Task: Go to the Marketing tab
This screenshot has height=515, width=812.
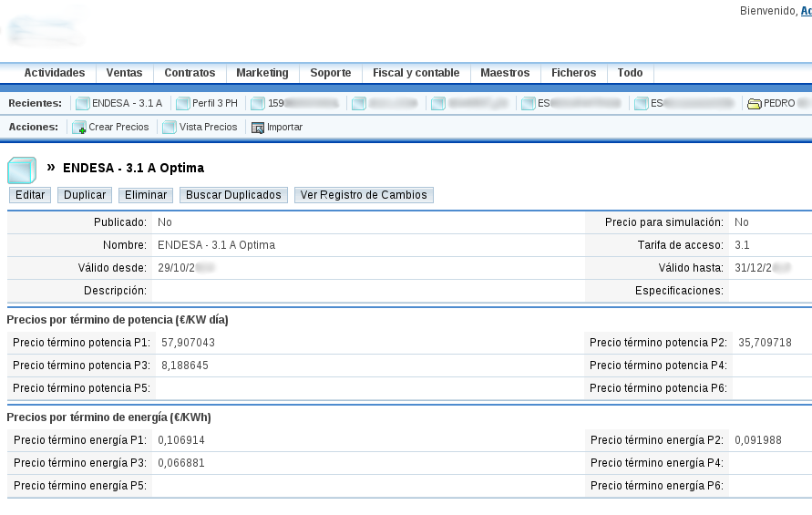Action: (262, 73)
